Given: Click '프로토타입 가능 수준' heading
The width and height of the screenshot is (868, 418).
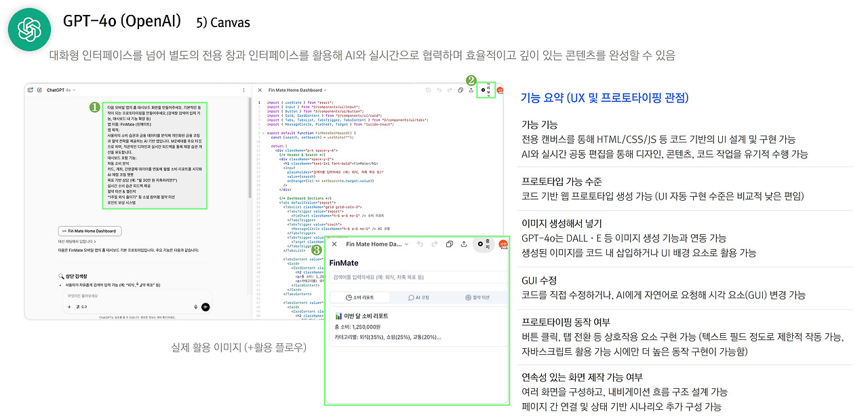Looking at the screenshot, I should pos(561,182).
